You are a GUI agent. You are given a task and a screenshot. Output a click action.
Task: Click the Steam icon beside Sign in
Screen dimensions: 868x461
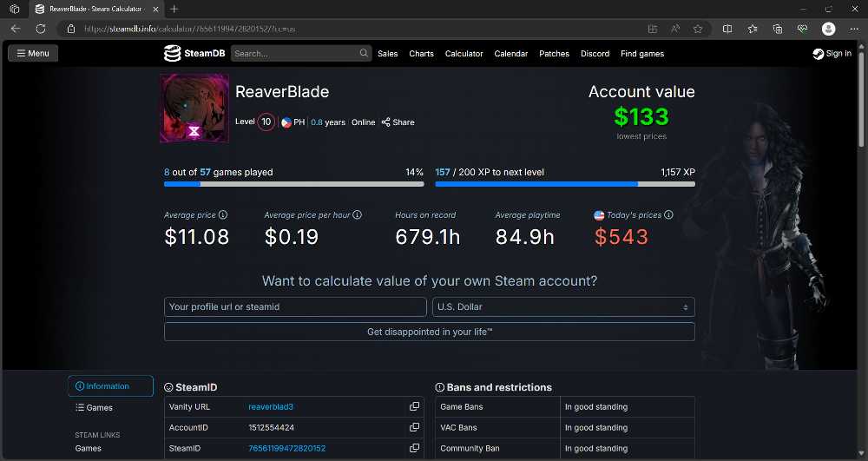819,54
